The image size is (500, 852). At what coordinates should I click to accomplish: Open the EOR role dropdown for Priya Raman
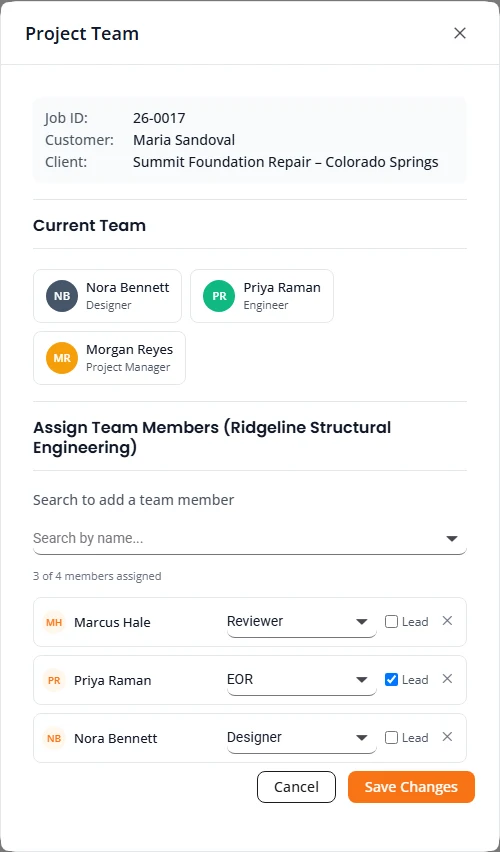point(302,680)
